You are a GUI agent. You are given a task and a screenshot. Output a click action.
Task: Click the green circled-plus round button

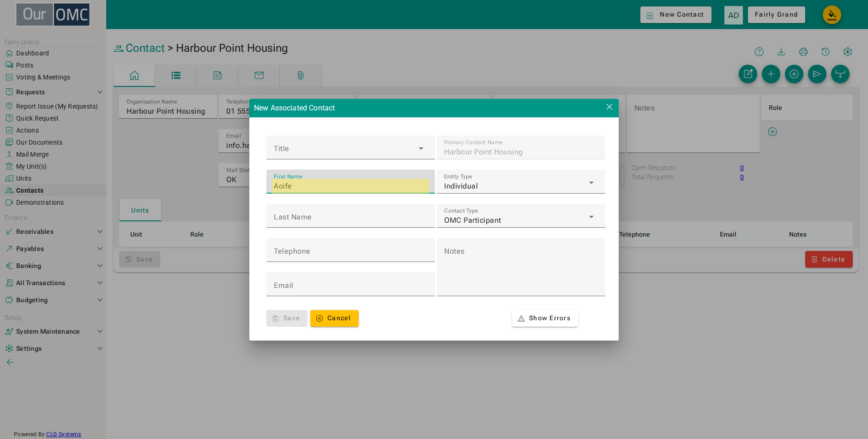(x=794, y=74)
